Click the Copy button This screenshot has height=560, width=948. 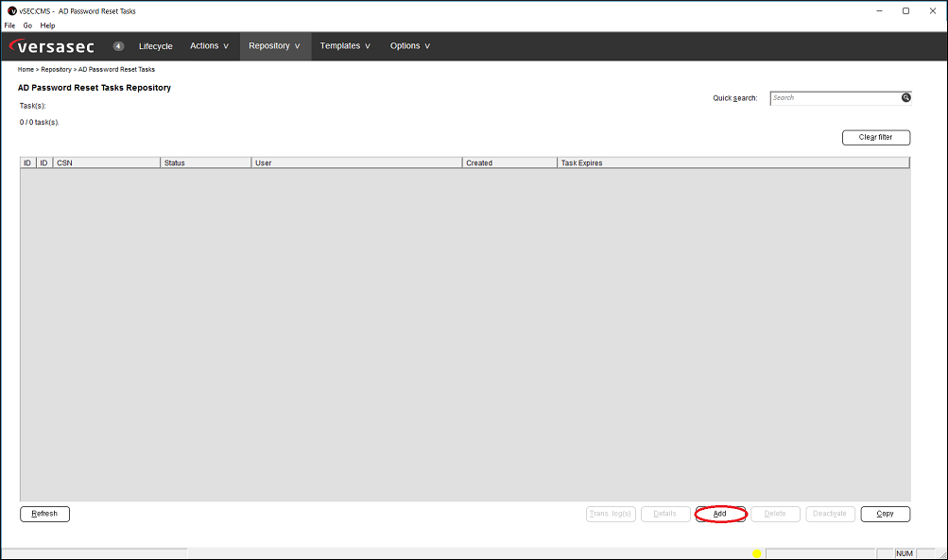885,514
